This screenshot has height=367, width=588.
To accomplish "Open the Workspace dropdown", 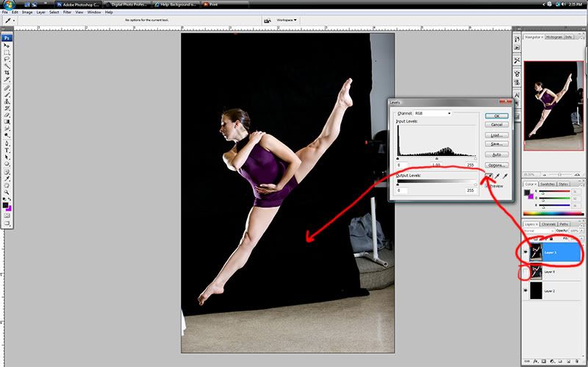I will (x=287, y=20).
